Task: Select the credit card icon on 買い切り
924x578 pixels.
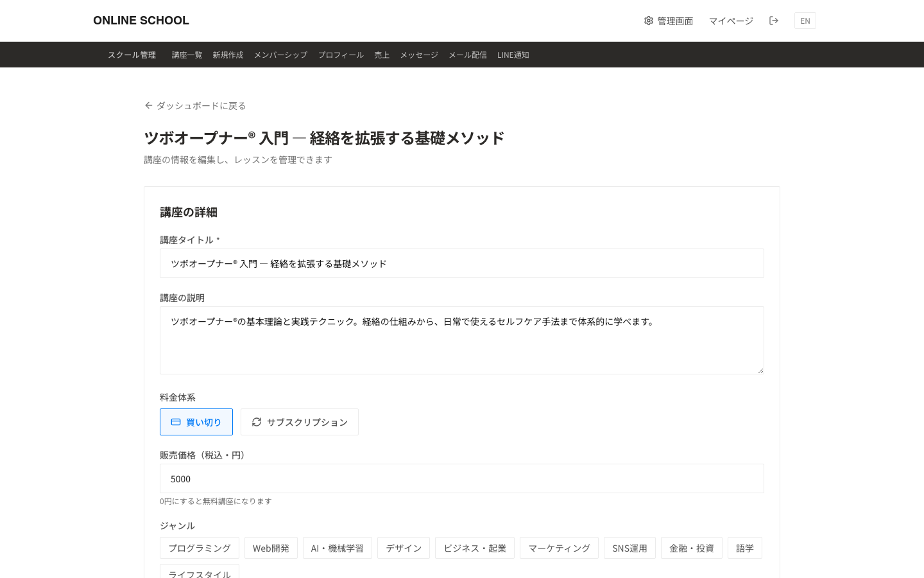Action: pos(175,422)
